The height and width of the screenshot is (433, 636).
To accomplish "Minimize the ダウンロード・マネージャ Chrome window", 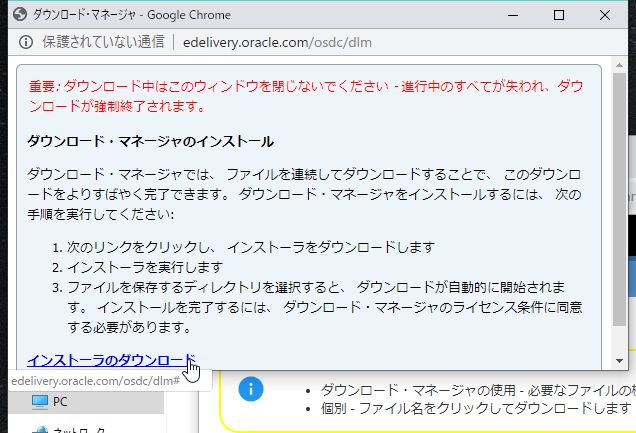I will coord(513,15).
